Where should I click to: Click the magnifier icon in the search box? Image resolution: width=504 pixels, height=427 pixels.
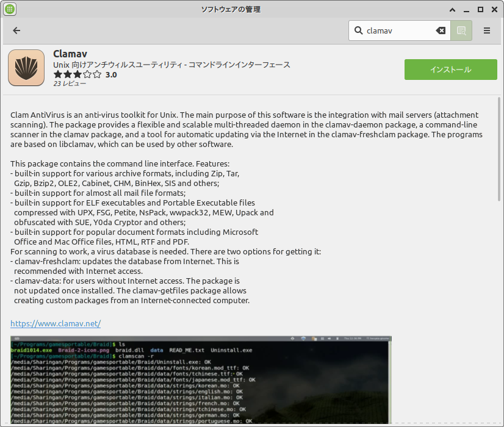click(358, 30)
